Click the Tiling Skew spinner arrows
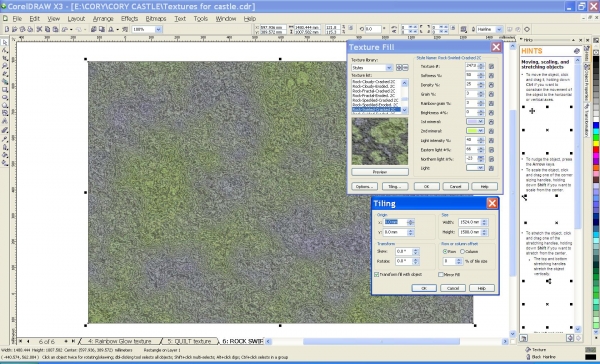Screen dimensions: 600x364 click(x=416, y=251)
